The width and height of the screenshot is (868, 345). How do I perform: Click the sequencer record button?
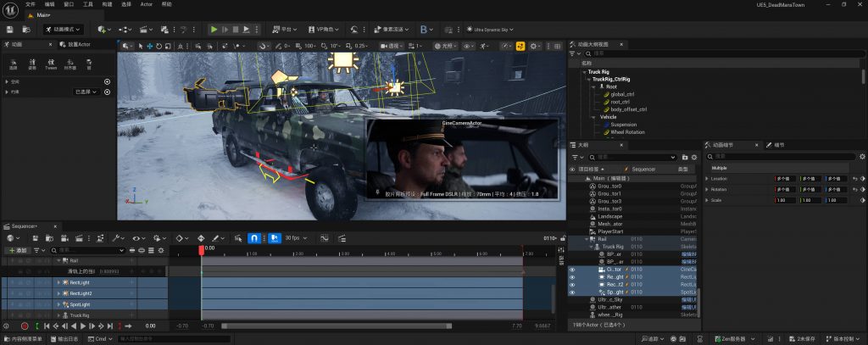tap(25, 326)
